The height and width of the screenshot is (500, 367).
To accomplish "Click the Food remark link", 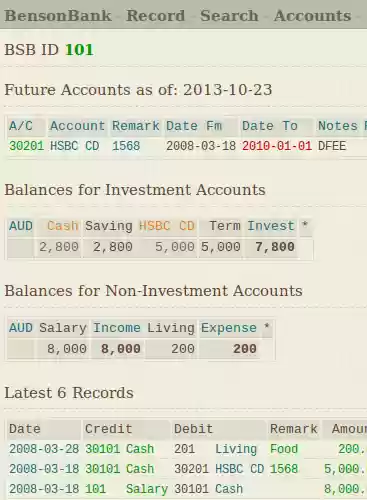I will pyautogui.click(x=284, y=449).
